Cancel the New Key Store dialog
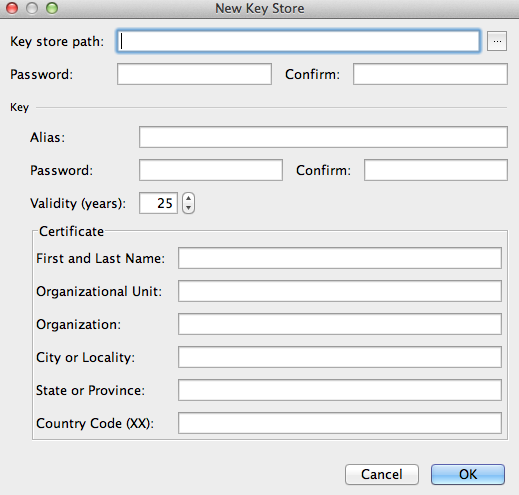Screen dimensions: 519x495 click(x=382, y=474)
